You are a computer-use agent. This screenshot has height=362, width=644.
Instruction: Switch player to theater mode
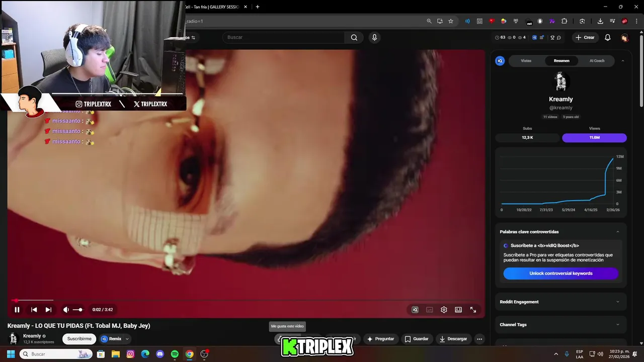[458, 310]
